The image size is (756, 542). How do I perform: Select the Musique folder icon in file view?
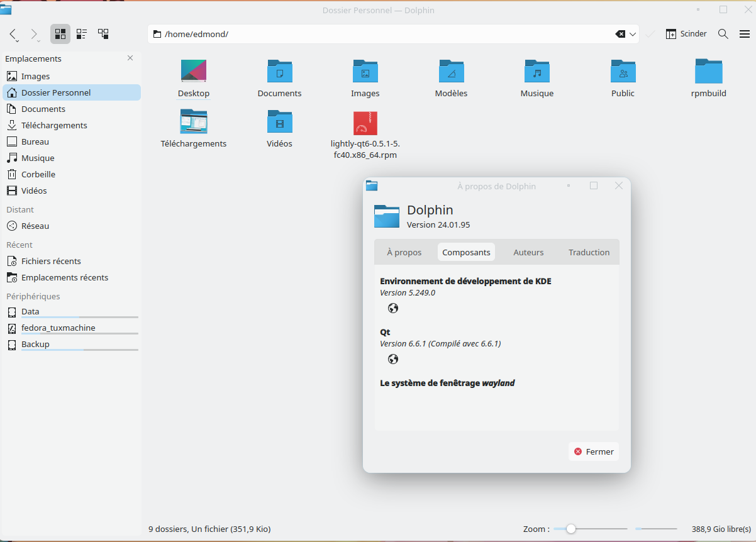tap(536, 72)
